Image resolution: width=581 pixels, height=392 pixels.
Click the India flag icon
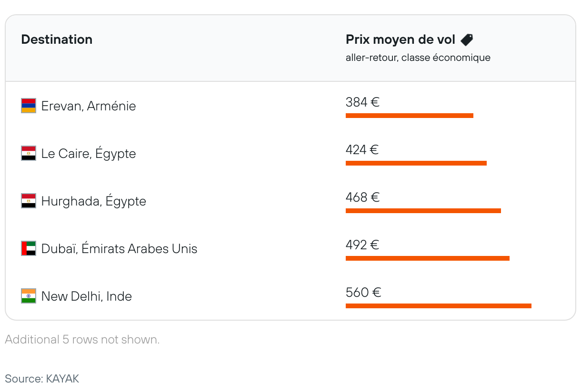coord(29,296)
